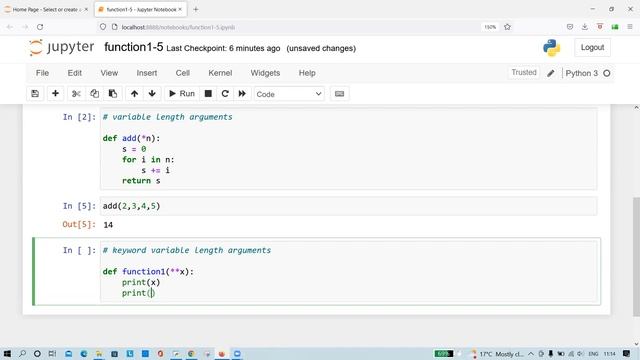Viewport: 640px width, 360px height.
Task: Close the function1-5 Jupyter Notebook tab
Action: (x=180, y=9)
